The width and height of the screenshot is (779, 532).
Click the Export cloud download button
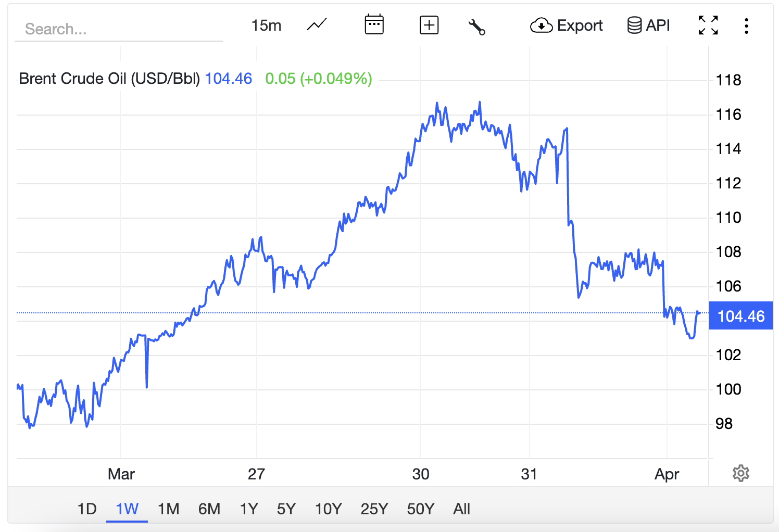pos(567,25)
